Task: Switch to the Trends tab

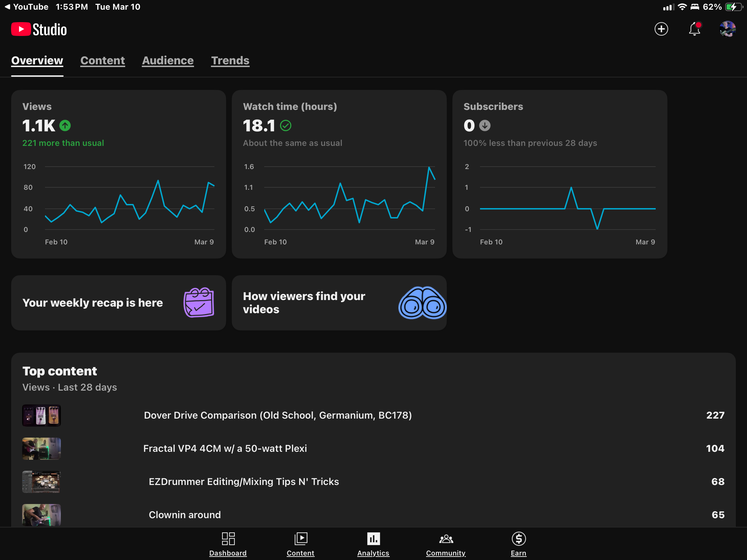Action: (x=230, y=60)
